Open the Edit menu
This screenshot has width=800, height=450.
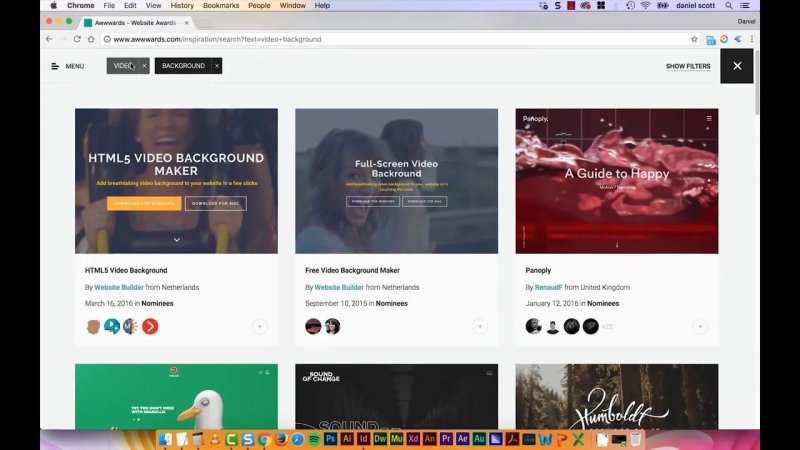[x=130, y=6]
